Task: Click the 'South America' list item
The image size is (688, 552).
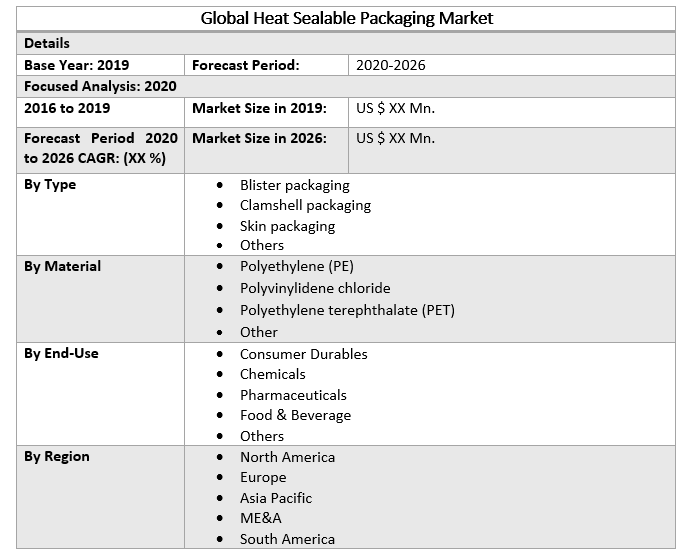Action: click(x=287, y=539)
